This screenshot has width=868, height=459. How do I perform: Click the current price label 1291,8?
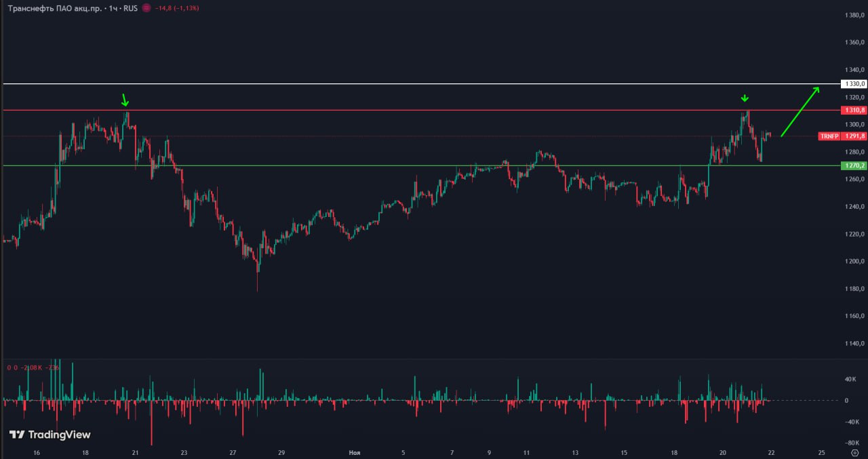click(854, 136)
